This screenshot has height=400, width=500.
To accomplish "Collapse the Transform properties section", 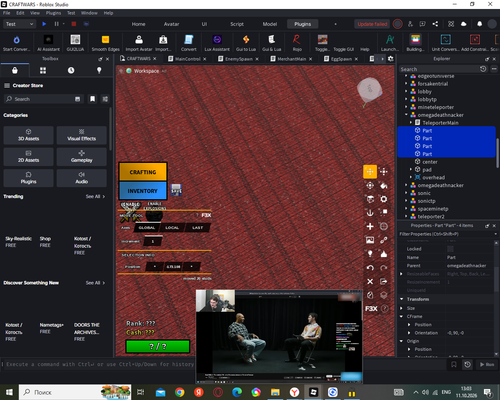I will point(402,299).
